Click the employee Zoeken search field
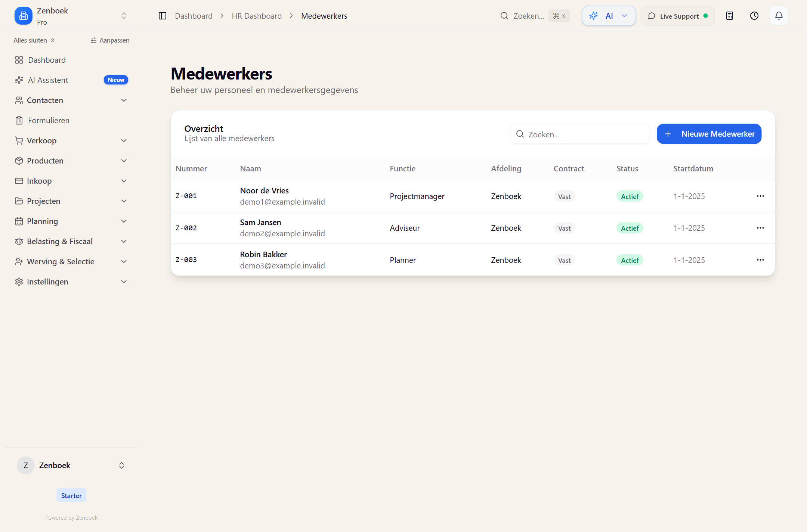 [580, 134]
